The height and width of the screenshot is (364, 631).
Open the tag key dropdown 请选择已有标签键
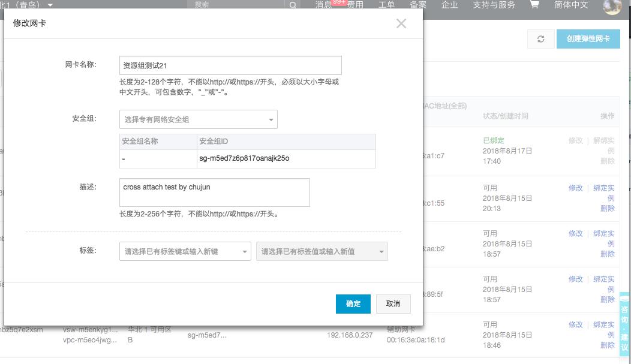(x=184, y=251)
